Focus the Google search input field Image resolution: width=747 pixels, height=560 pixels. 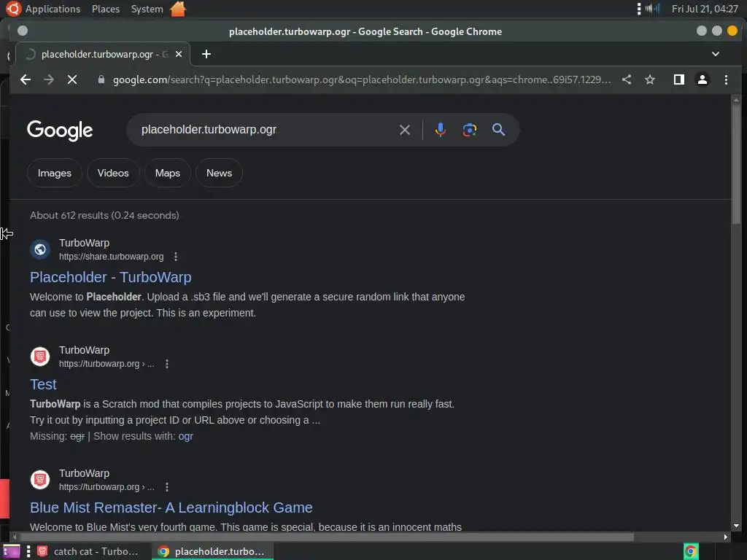[x=267, y=130]
